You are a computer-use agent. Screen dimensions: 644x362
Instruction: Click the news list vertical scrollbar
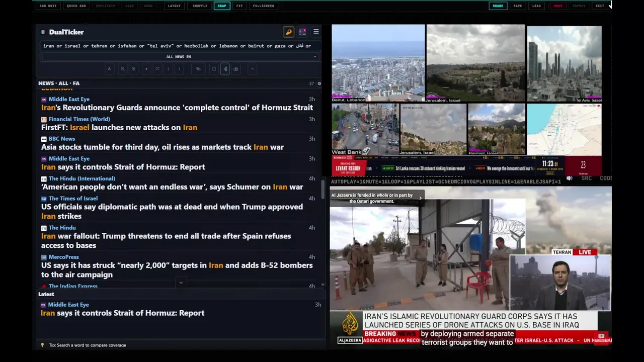[x=323, y=189]
